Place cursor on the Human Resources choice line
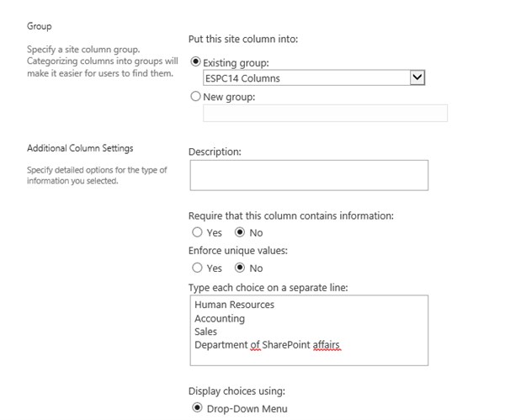 pyautogui.click(x=234, y=305)
